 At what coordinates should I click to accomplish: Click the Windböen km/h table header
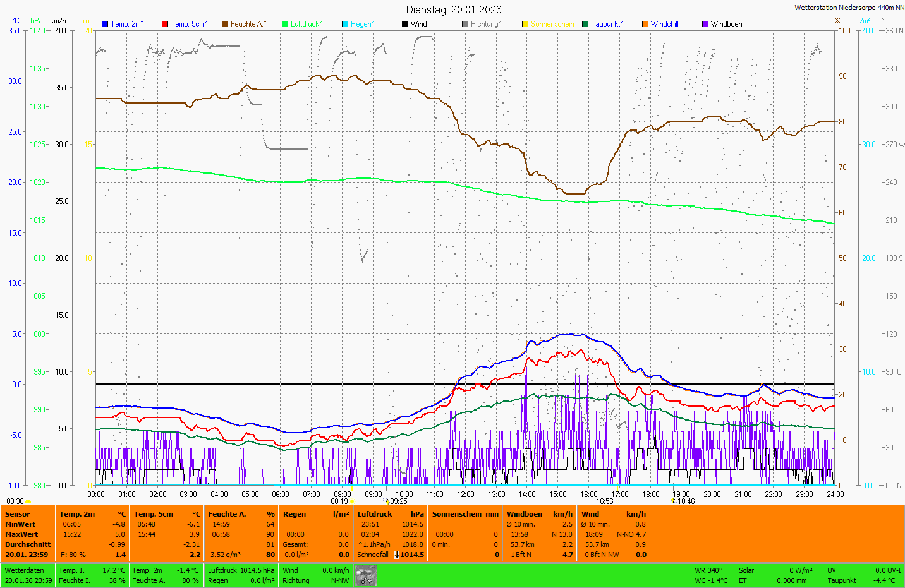tap(539, 514)
